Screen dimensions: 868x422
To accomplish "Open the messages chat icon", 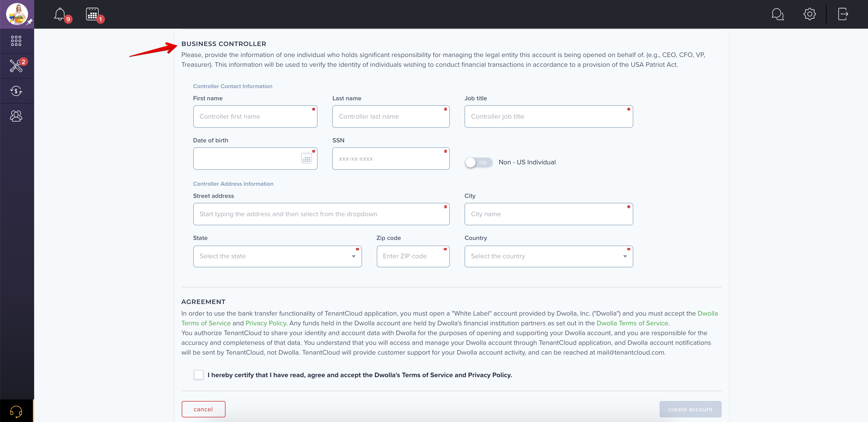I will click(x=777, y=14).
